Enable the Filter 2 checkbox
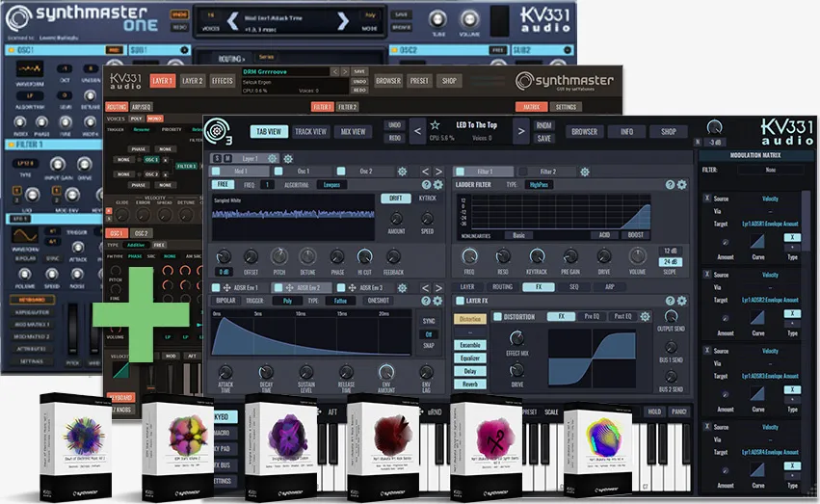The image size is (820, 504). [522, 172]
